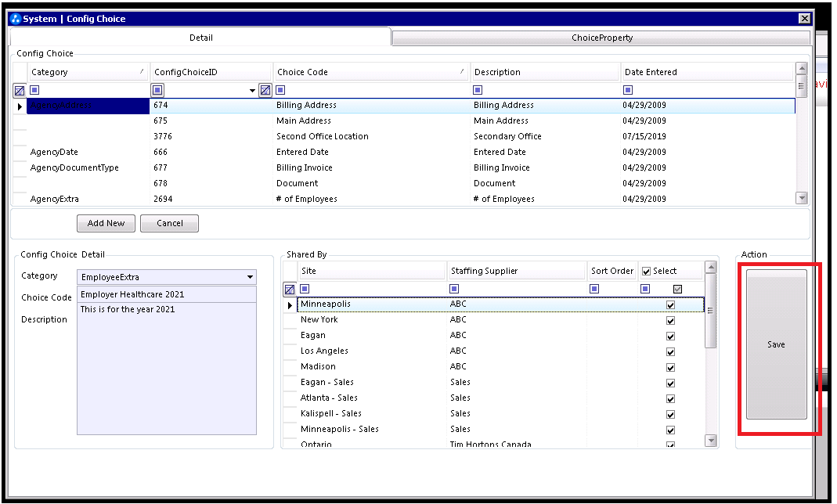Click the Save button
The height and width of the screenshot is (504, 837).
click(x=776, y=344)
